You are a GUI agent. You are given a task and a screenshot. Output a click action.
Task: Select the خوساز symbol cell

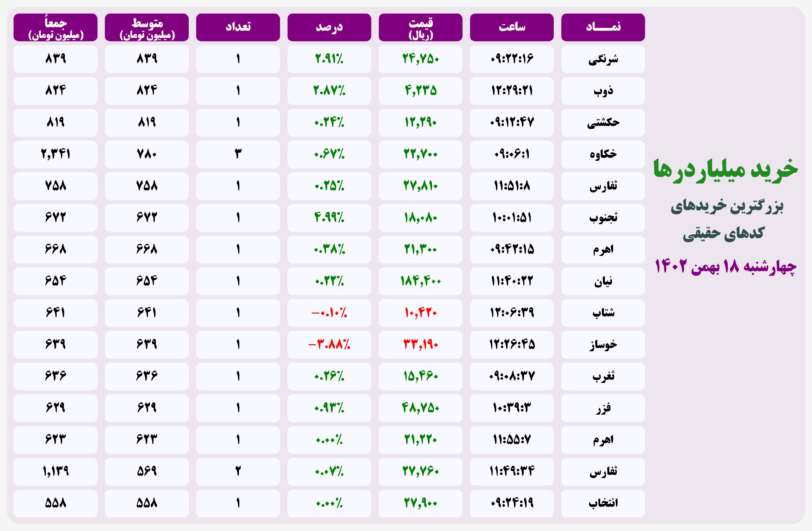pos(603,345)
